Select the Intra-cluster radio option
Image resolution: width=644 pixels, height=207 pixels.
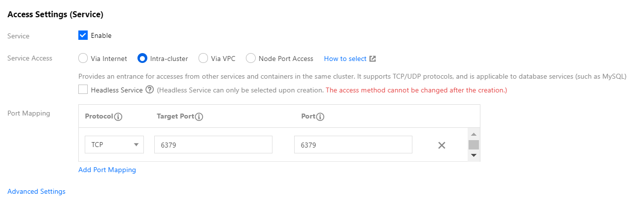(142, 59)
